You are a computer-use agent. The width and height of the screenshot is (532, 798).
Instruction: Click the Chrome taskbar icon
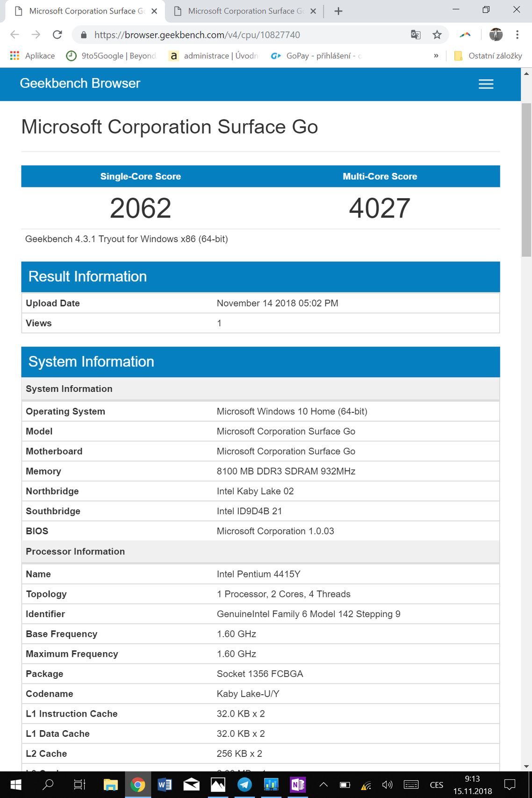pyautogui.click(x=137, y=784)
